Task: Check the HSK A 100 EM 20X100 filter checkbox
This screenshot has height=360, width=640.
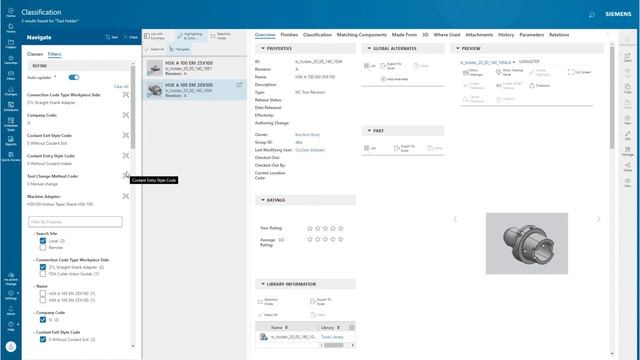Action: pos(43,293)
